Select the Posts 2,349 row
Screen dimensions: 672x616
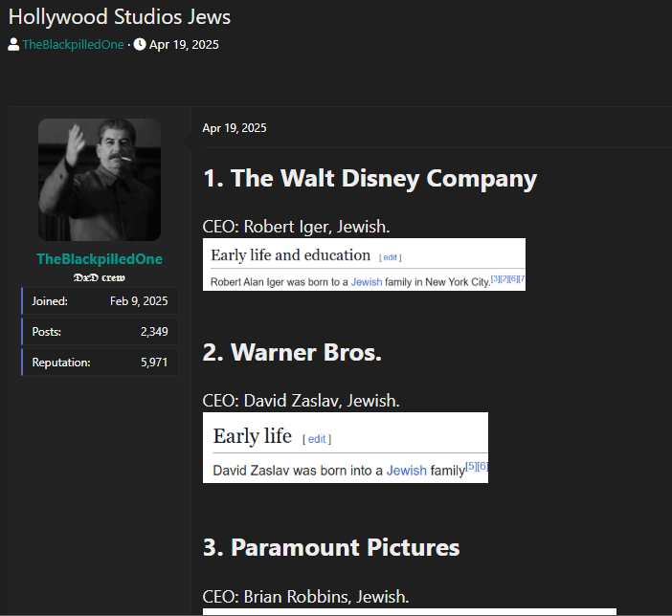(100, 332)
